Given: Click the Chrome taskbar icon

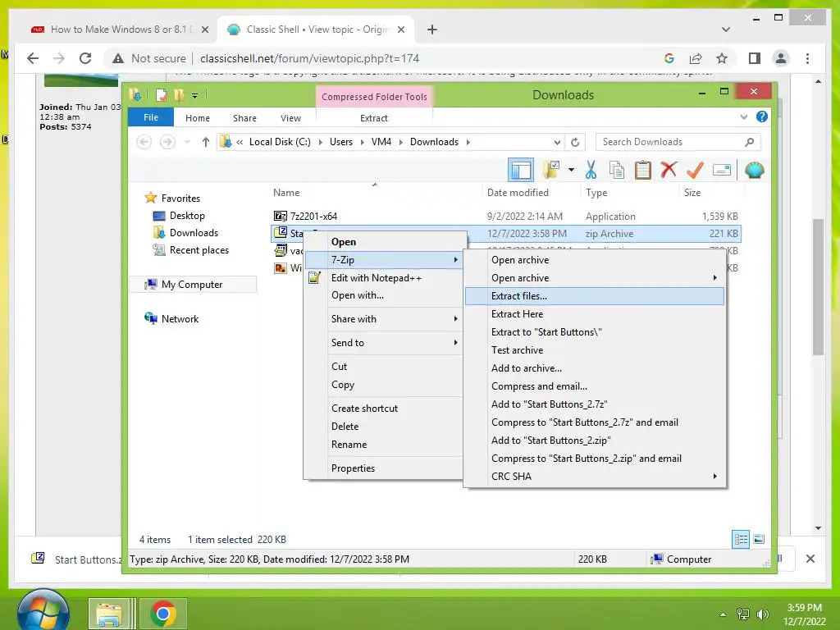Looking at the screenshot, I should [x=163, y=614].
